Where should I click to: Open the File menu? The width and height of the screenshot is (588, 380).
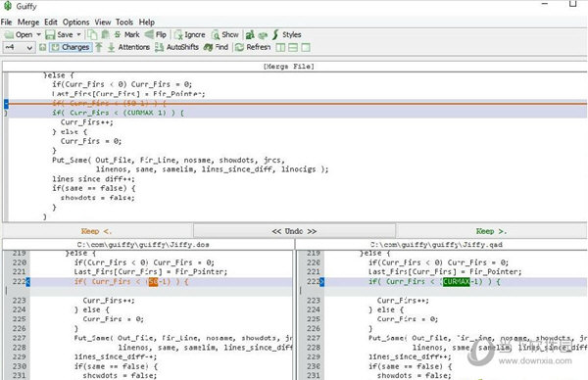[7, 23]
